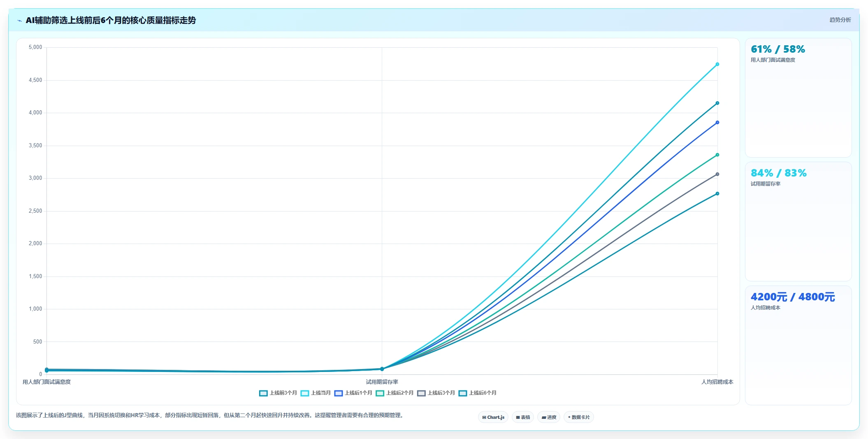This screenshot has width=868, height=439.
Task: Open the 人均招聘成本 4200元 / 4800元 card
Action: 798,345
